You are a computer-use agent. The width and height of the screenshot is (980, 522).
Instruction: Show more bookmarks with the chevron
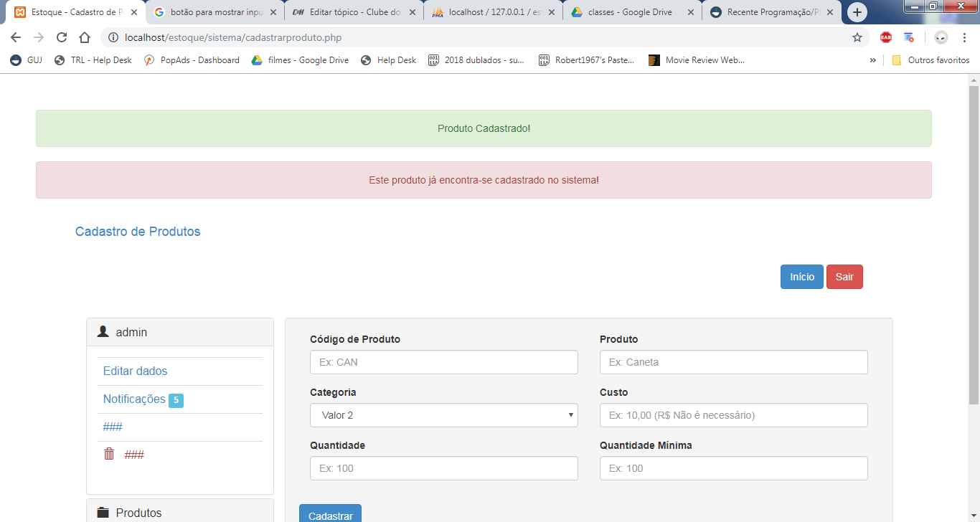point(872,60)
